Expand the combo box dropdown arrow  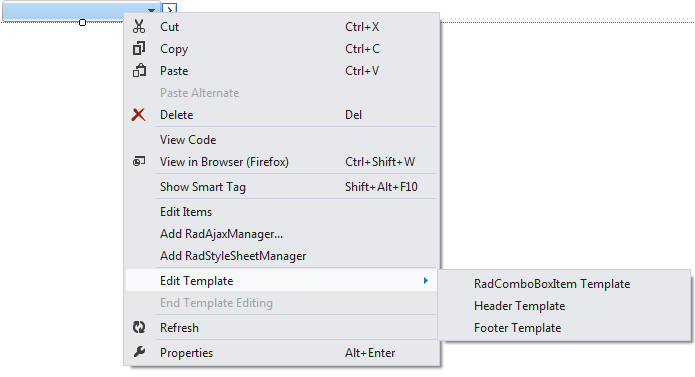151,10
